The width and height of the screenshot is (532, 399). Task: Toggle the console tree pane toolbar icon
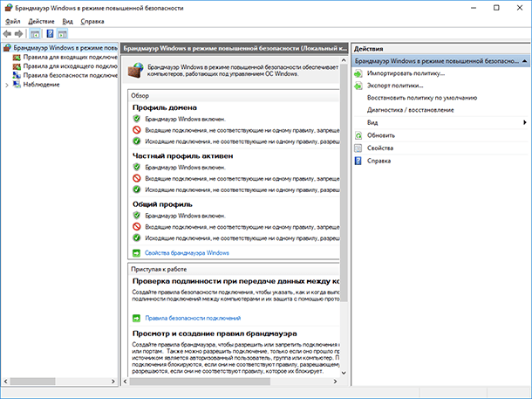coord(35,34)
